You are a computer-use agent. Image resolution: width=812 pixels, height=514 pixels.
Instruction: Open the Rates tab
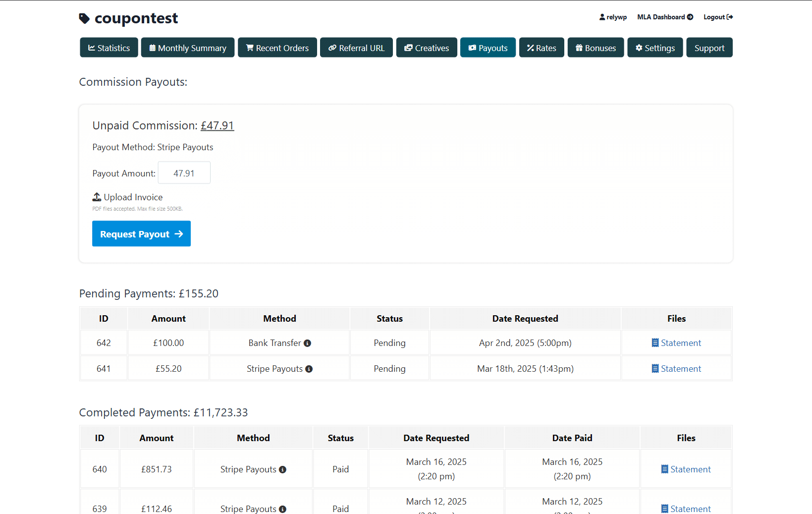click(541, 48)
